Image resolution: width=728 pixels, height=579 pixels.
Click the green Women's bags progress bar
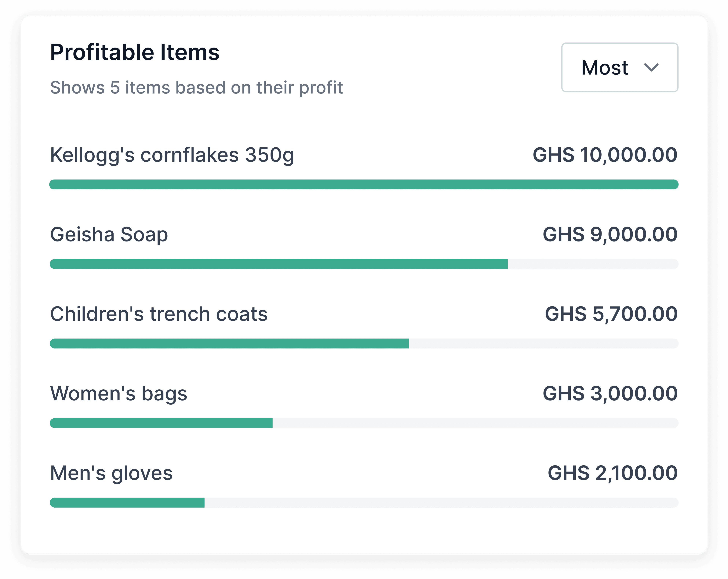[161, 423]
